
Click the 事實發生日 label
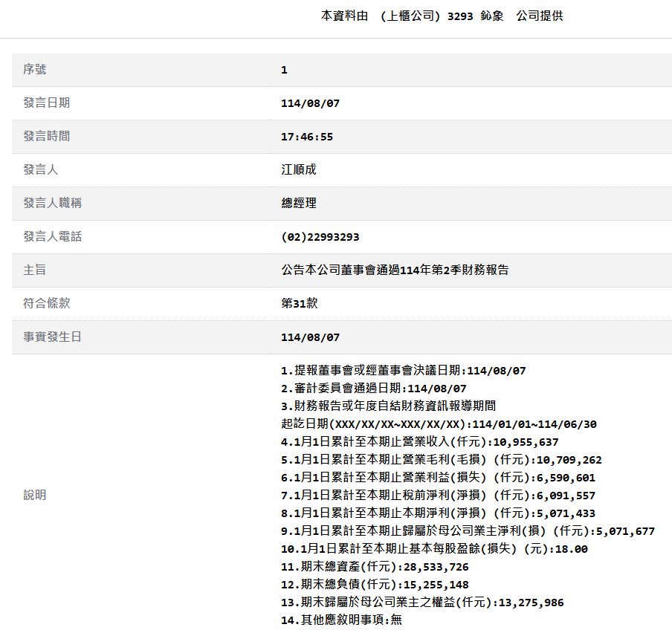click(52, 337)
